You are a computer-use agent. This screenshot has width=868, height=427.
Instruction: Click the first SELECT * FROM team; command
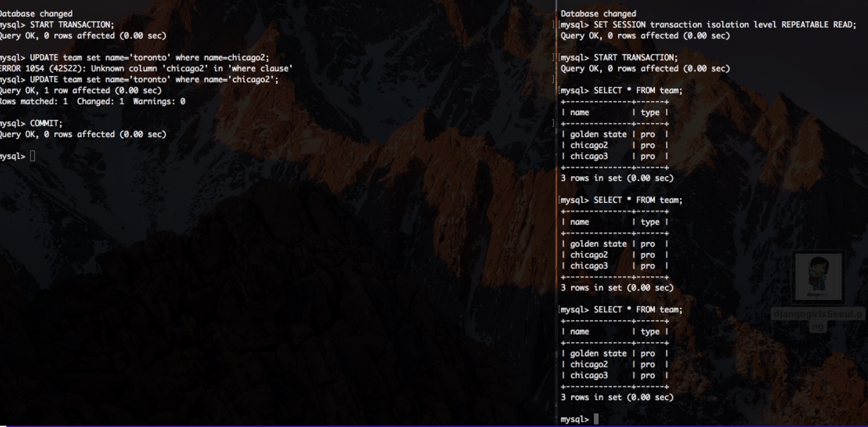[637, 91]
